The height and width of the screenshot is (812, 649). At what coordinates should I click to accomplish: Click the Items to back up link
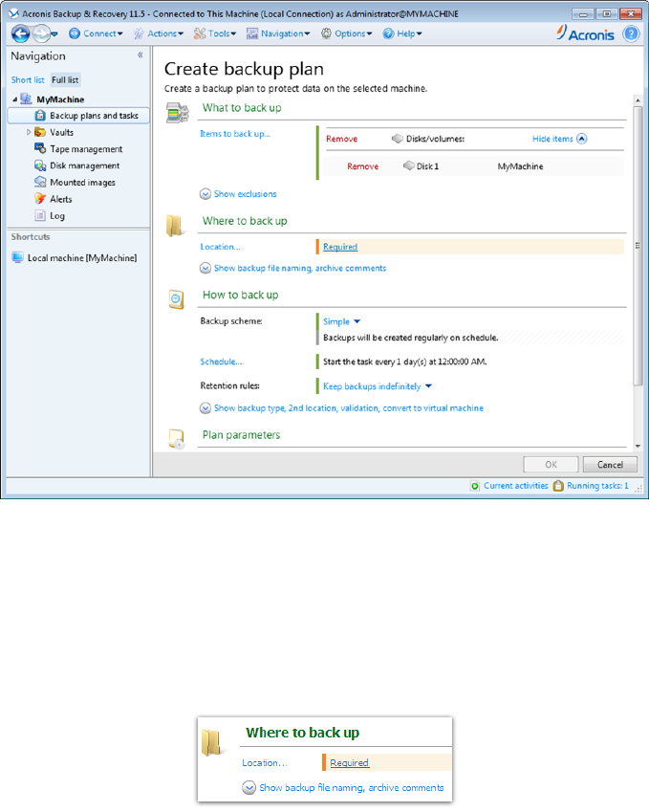(x=235, y=134)
